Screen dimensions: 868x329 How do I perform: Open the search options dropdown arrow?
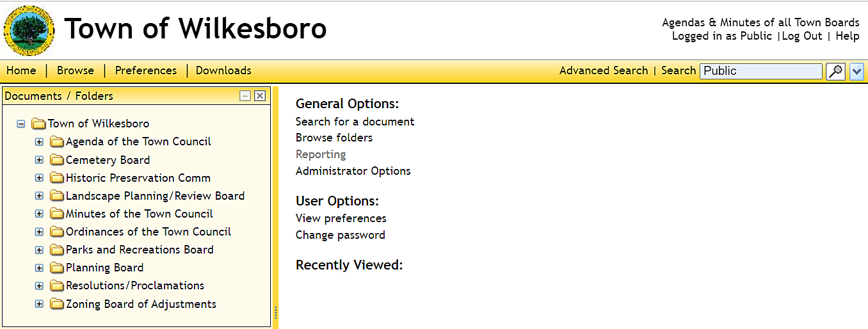pos(856,71)
